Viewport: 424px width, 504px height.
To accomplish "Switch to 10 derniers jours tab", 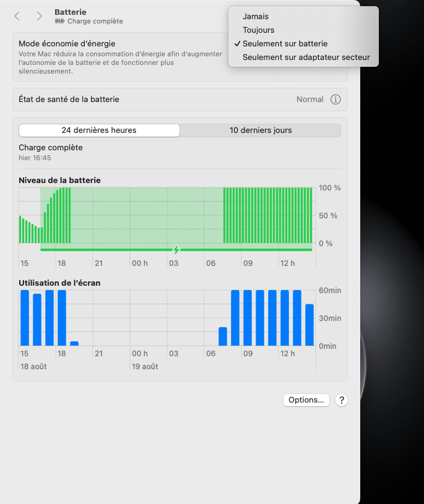I will tap(260, 130).
